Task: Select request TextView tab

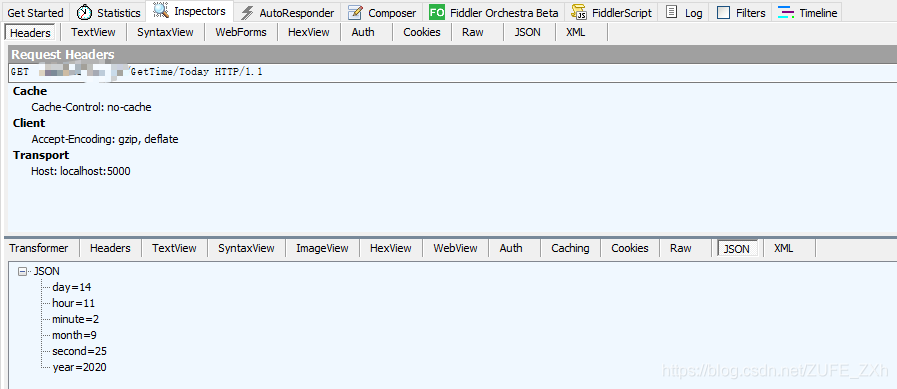Action: click(93, 32)
